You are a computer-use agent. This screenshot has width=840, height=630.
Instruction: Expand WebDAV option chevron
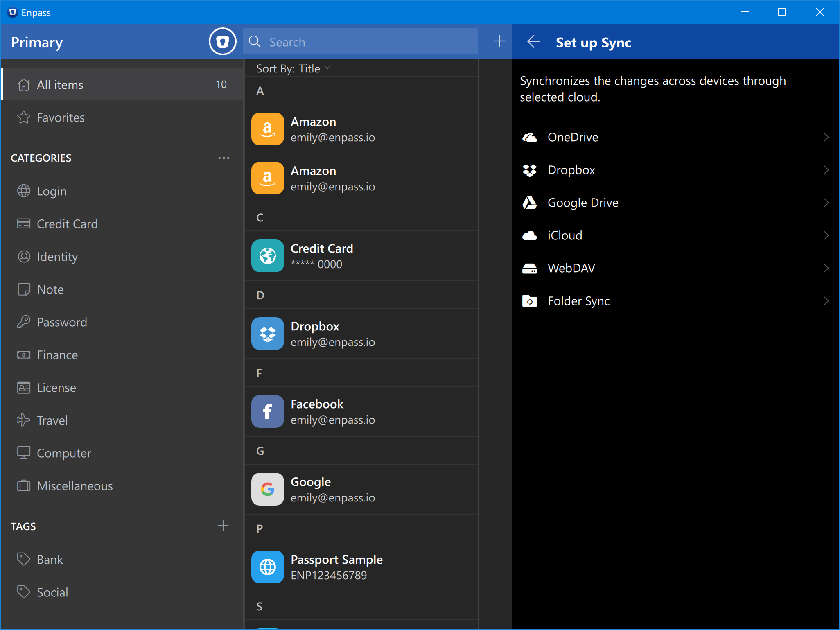(x=826, y=268)
